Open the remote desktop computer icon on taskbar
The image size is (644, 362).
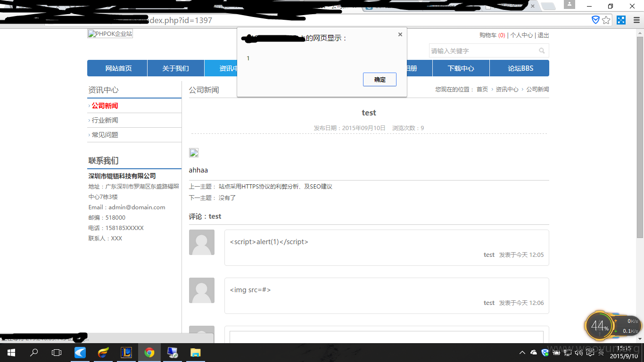click(173, 353)
